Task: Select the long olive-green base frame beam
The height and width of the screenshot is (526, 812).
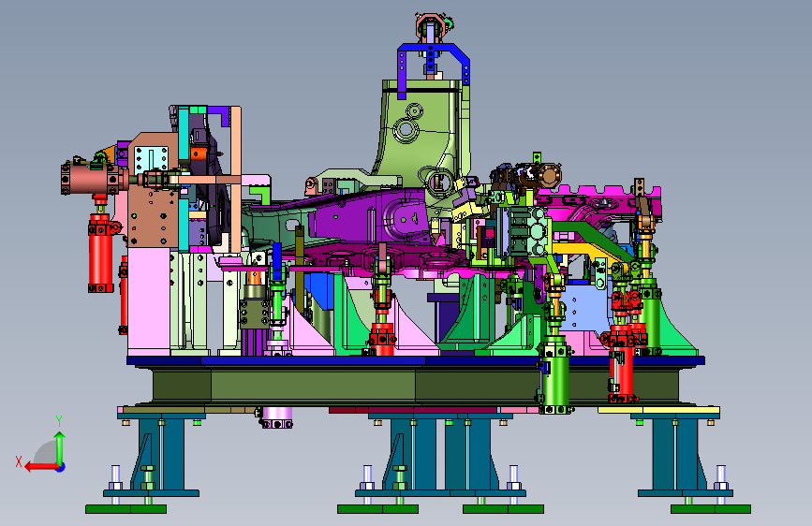Action: pyautogui.click(x=415, y=385)
